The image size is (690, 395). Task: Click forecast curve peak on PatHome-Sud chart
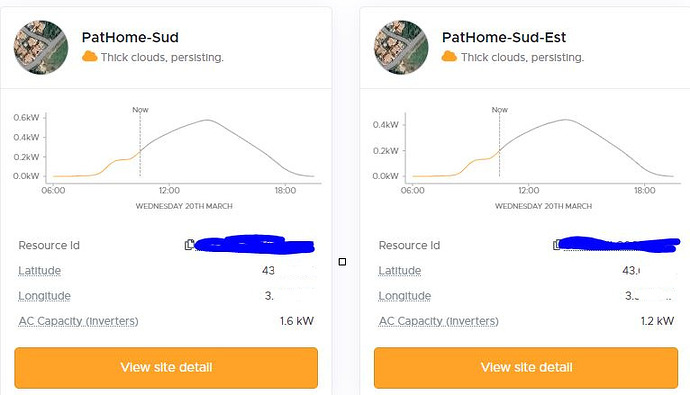207,120
